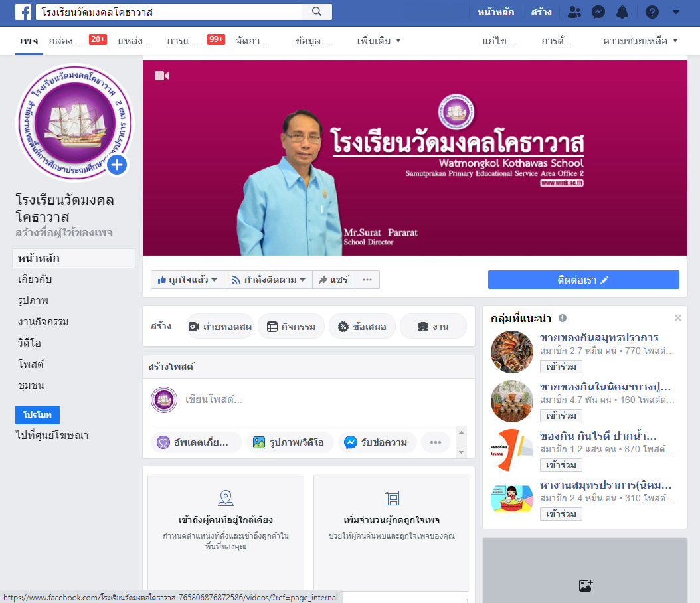Open the แก้ไข... tab
The width and height of the screenshot is (700, 603).
coord(499,41)
